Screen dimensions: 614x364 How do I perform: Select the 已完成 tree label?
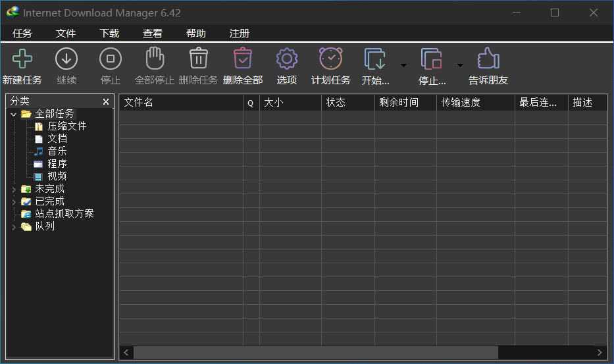(50, 201)
